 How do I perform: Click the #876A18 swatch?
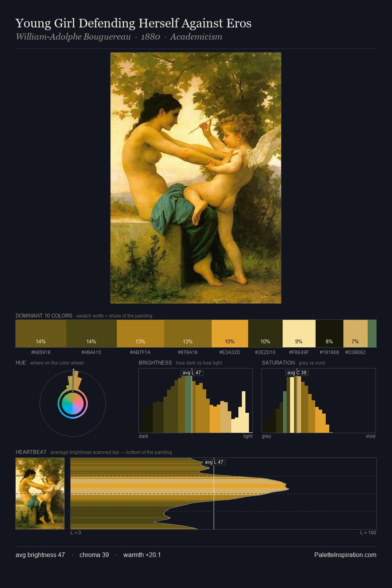pos(188,334)
